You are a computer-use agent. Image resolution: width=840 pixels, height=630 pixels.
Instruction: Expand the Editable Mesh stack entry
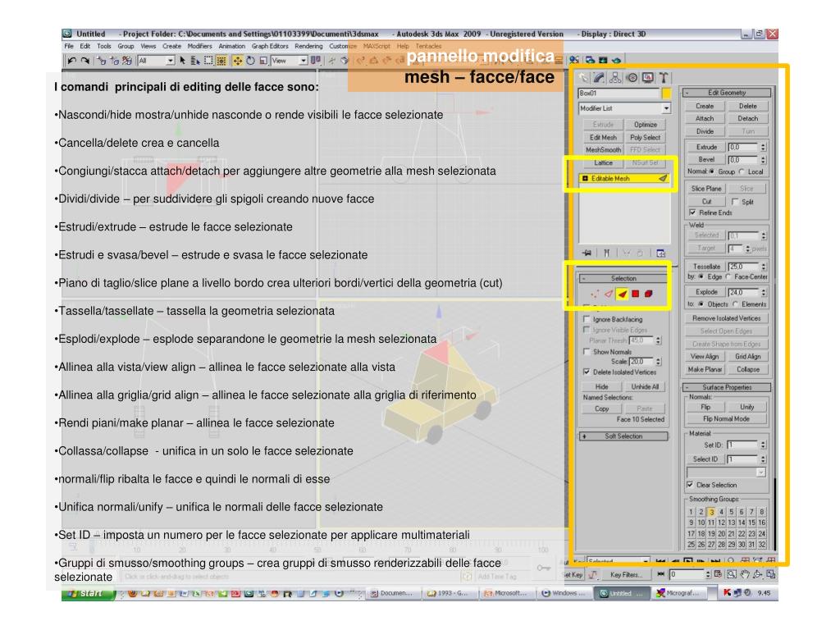tap(585, 178)
